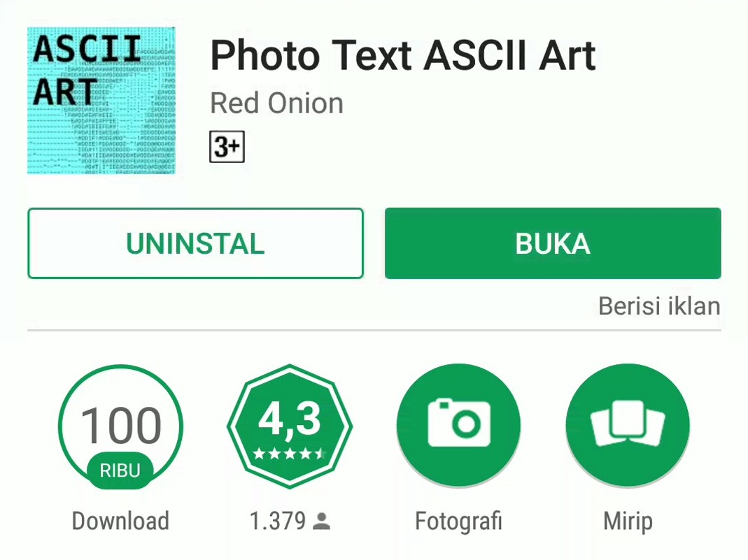
Task: Tap the green RIBU pill label
Action: point(120,471)
